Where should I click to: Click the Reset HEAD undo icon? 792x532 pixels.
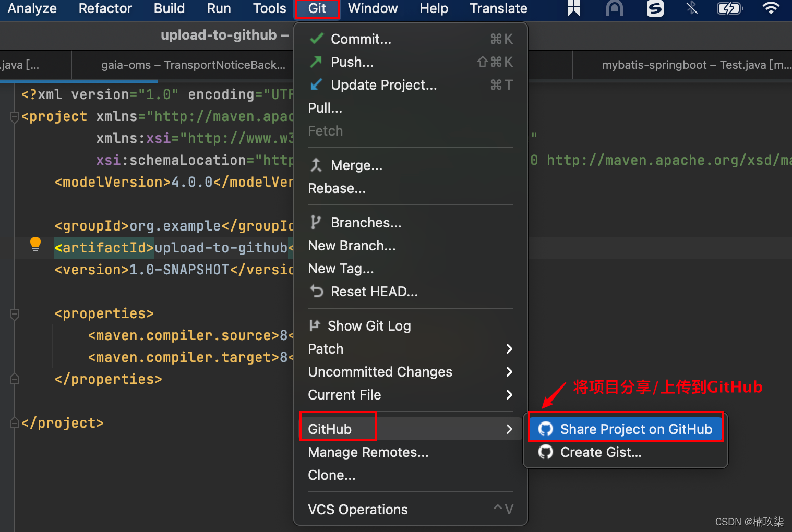pyautogui.click(x=316, y=291)
